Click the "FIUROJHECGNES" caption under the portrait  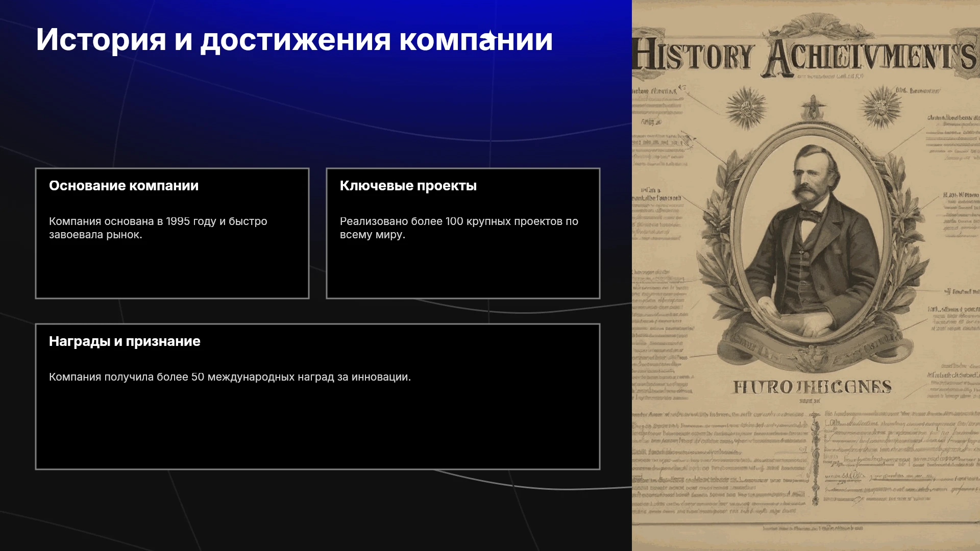[x=813, y=387]
